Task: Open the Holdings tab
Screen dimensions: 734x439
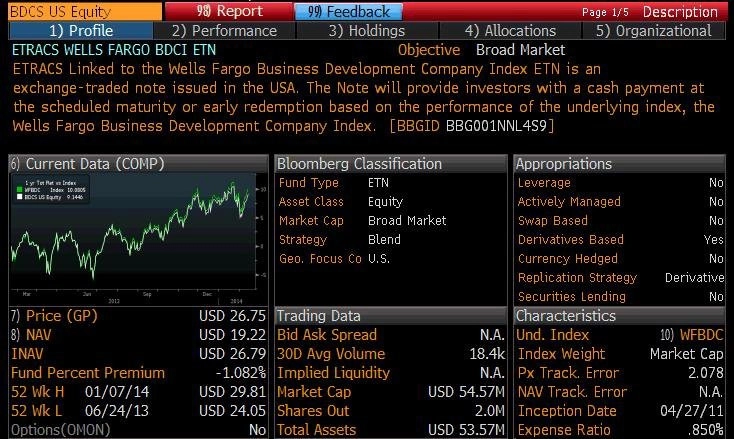Action: pos(367,31)
